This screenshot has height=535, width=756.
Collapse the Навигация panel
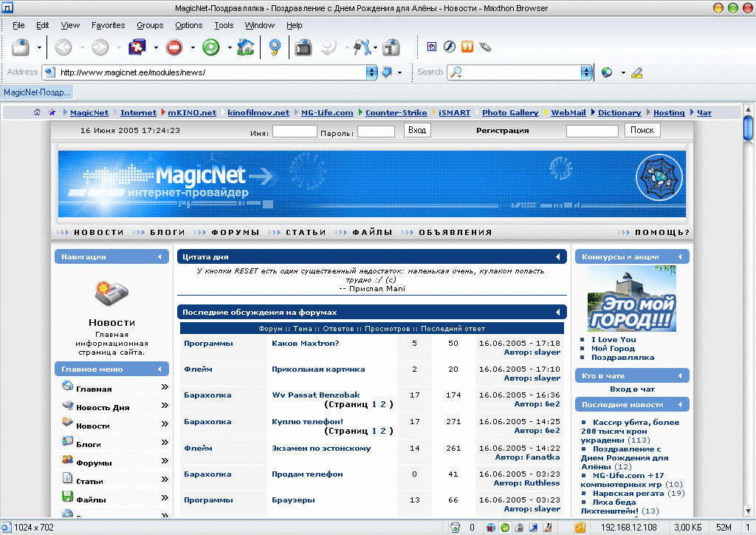point(159,257)
